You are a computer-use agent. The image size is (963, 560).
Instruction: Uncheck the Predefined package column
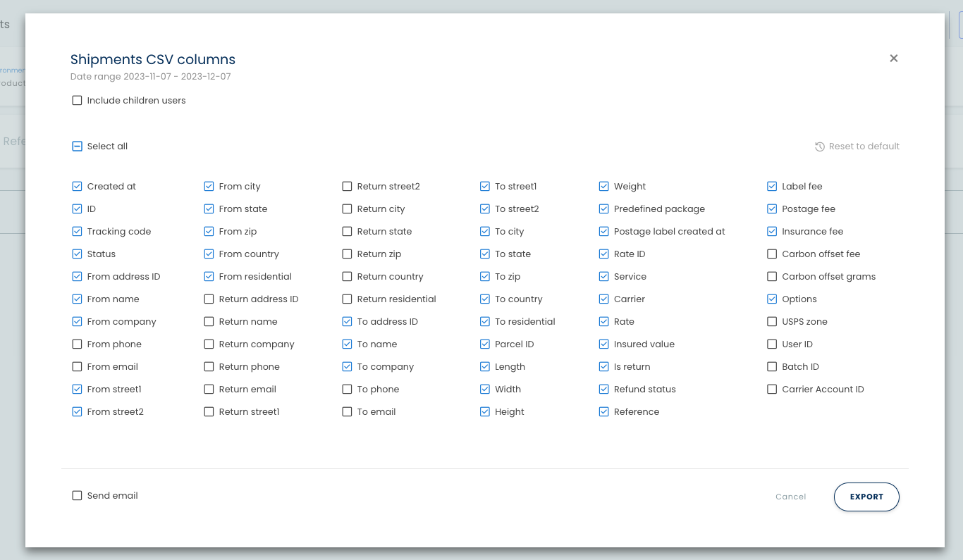pos(603,209)
